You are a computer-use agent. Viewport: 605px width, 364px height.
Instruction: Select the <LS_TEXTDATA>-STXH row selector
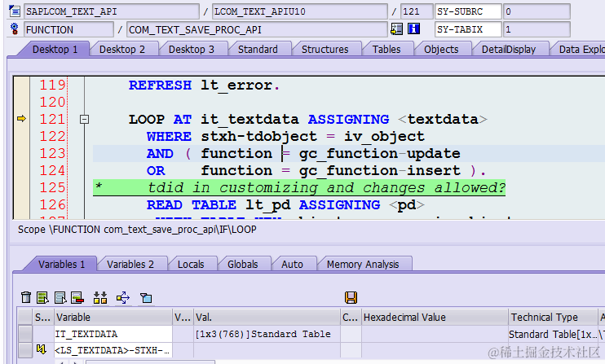(x=25, y=350)
